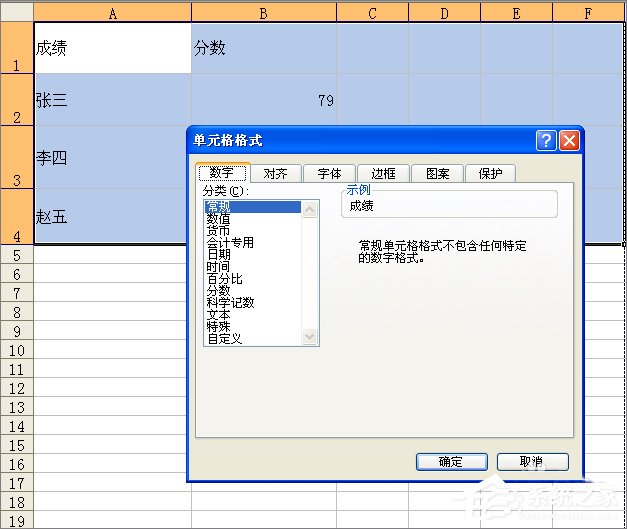Click category list scroll up arrow

point(310,209)
